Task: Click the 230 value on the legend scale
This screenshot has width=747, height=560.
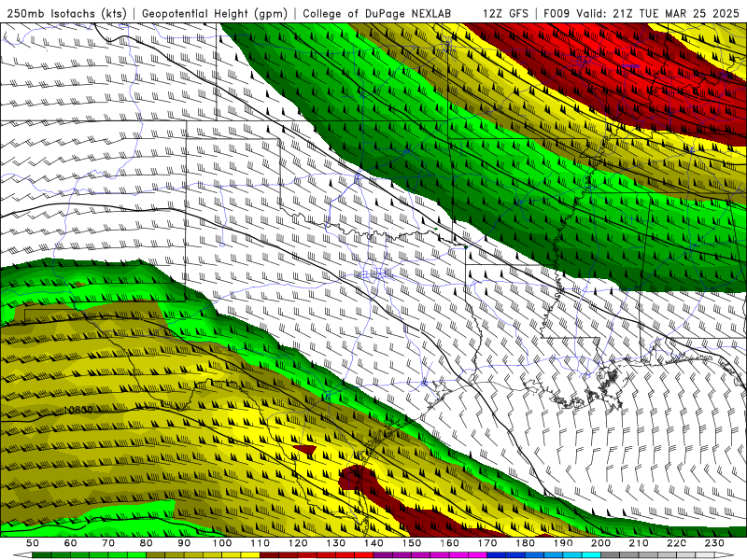Action: coord(714,543)
